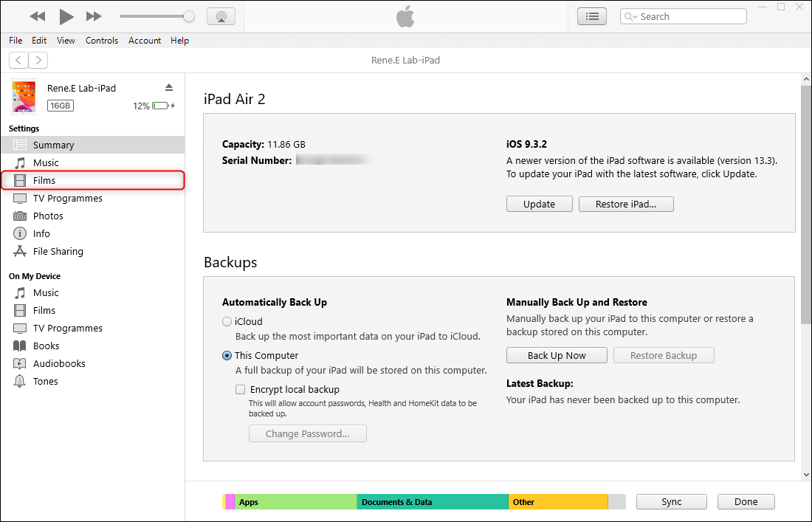The height and width of the screenshot is (522, 812).
Task: Open the Up Next list view button
Action: click(x=592, y=16)
